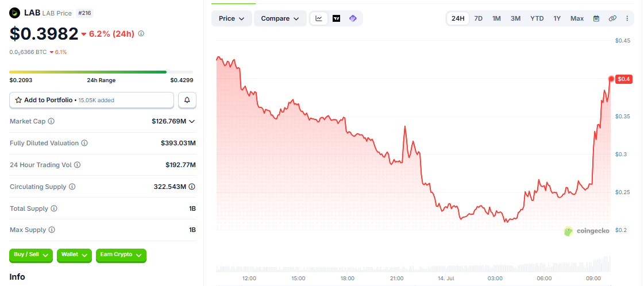
Task: Click the $0.4299 range high value
Action: 182,80
